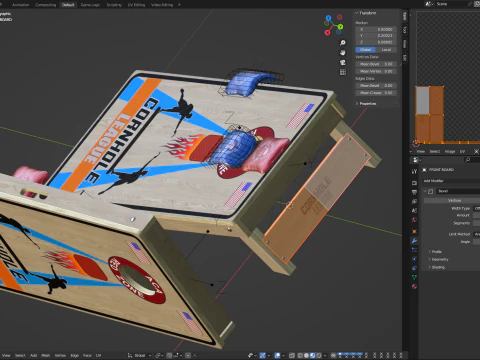This screenshot has width=480, height=360.
Task: Click the pan hand icon in viewport
Action: point(343,53)
